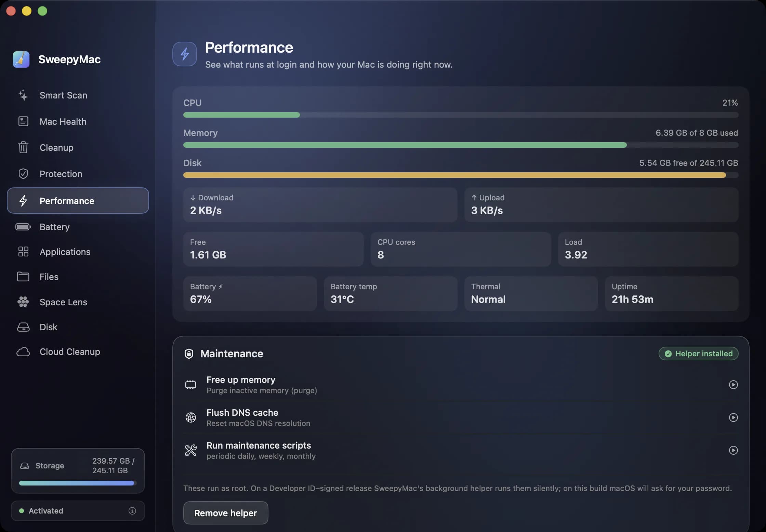Click the Upload speed card
This screenshot has width=766, height=532.
601,204
